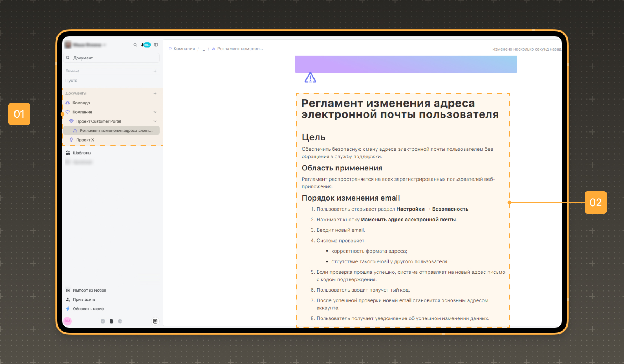Click the Область применения heading
This screenshot has height=364, width=624.
click(x=342, y=168)
